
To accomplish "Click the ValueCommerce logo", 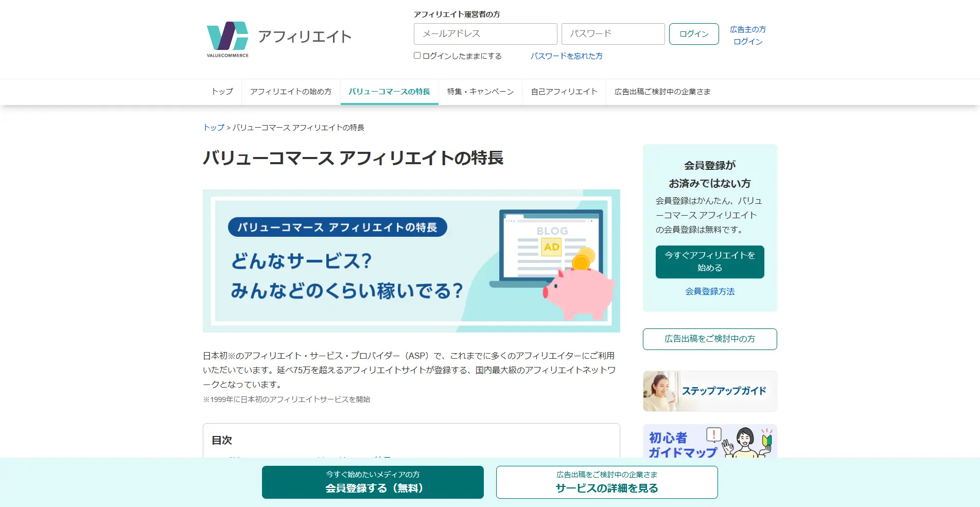I will [227, 39].
